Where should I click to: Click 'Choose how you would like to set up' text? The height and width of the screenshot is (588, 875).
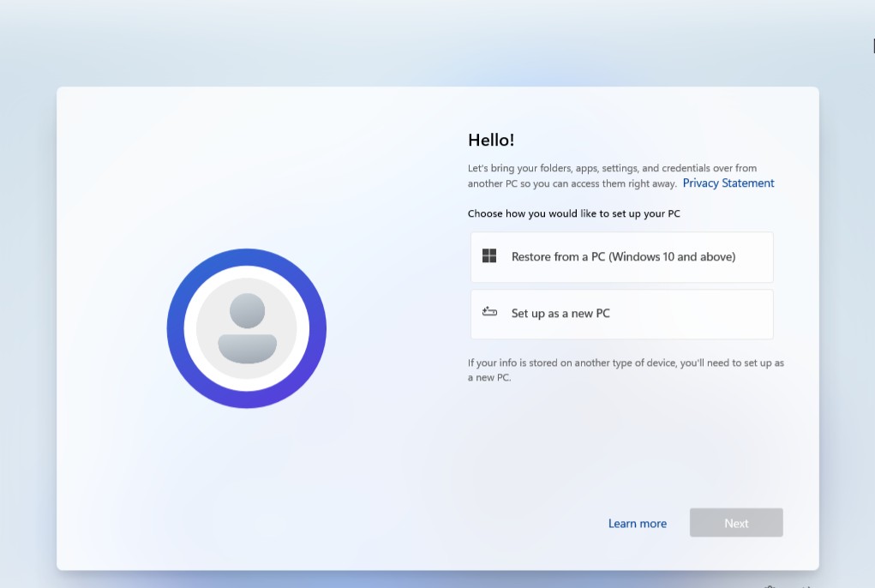tap(573, 213)
